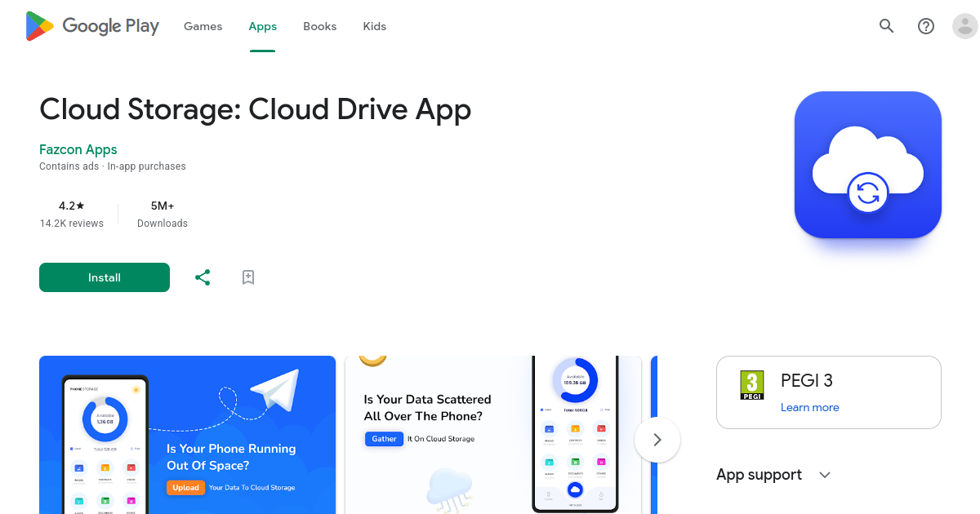This screenshot has width=980, height=514.
Task: Click the In-app purchases notice
Action: 147,166
